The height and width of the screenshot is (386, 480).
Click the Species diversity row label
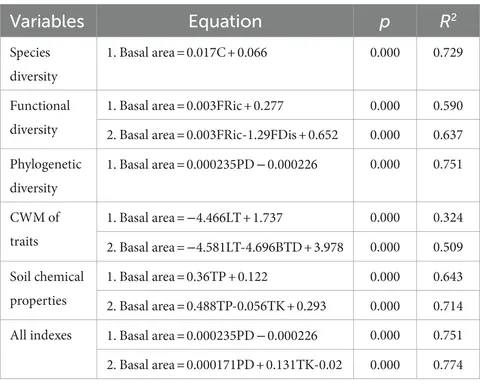click(x=33, y=64)
